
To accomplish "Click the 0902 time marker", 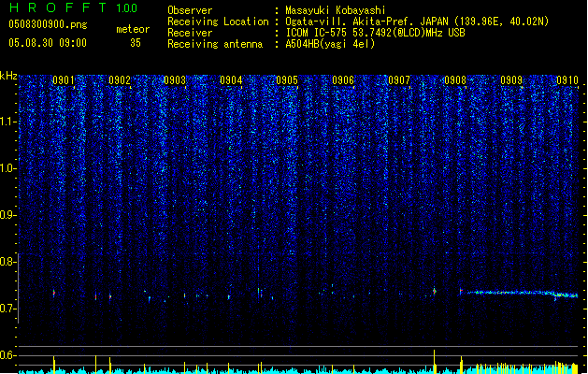I will coord(120,80).
